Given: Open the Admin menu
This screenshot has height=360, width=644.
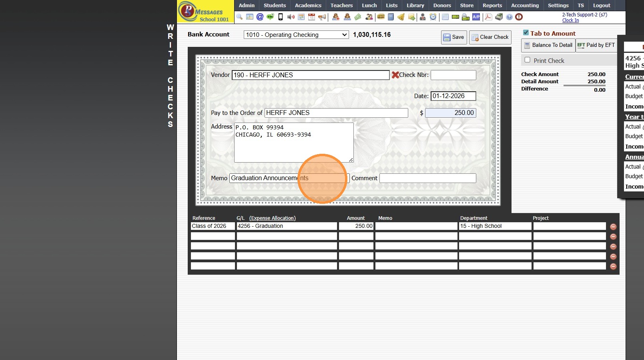Looking at the screenshot, I should click(247, 6).
